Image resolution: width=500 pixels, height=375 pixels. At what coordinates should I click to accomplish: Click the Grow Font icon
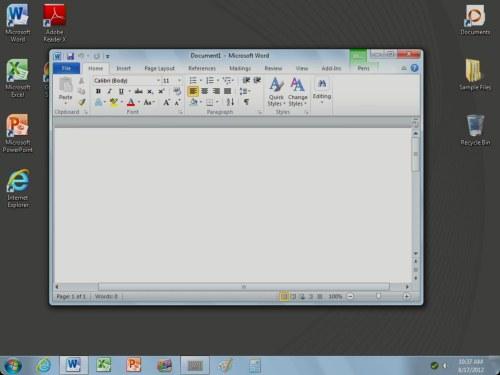coord(166,102)
